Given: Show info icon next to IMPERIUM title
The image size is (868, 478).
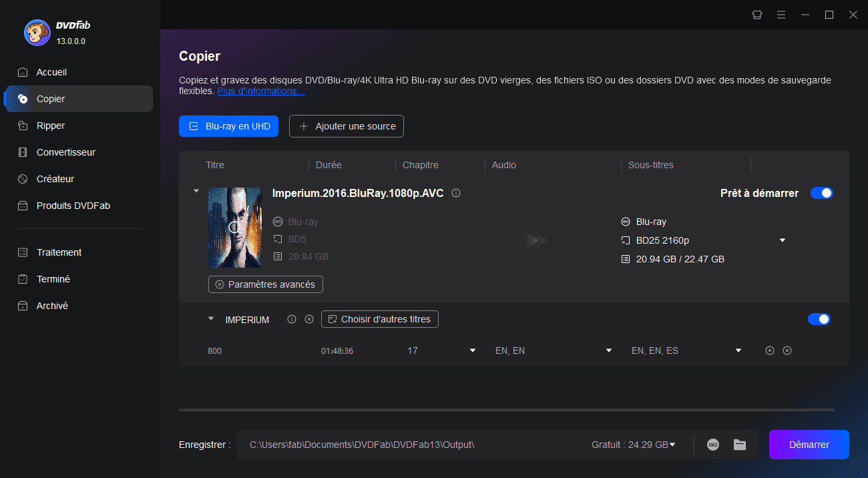Looking at the screenshot, I should point(292,319).
